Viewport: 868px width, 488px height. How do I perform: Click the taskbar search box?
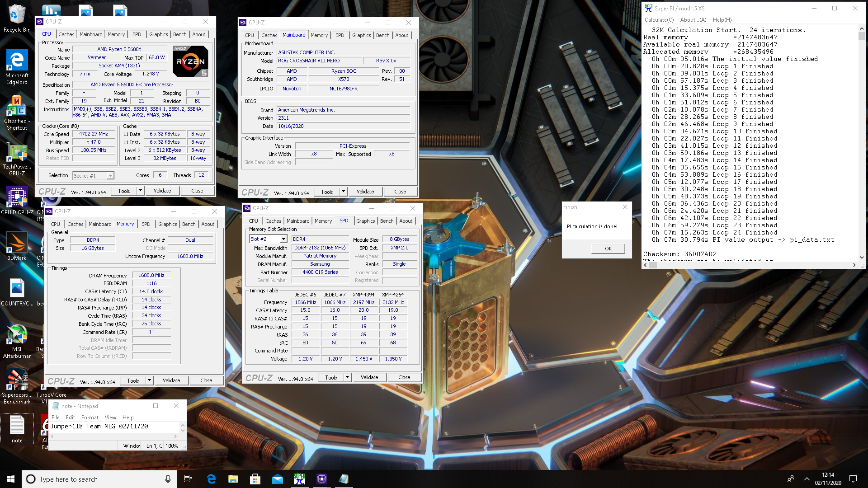pyautogui.click(x=99, y=479)
